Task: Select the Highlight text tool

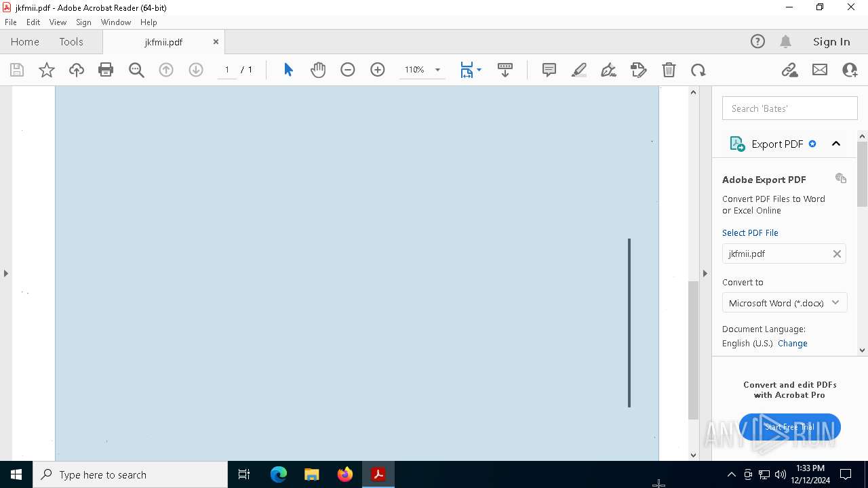Action: [579, 70]
